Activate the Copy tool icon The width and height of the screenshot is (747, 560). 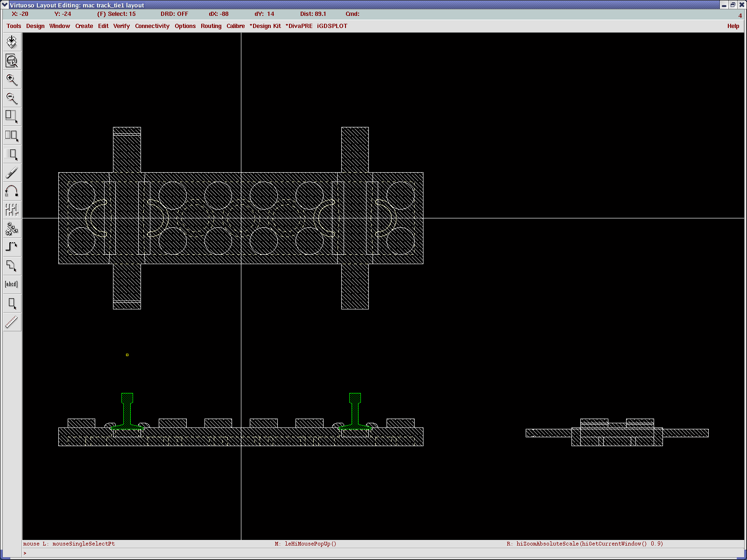coord(12,135)
